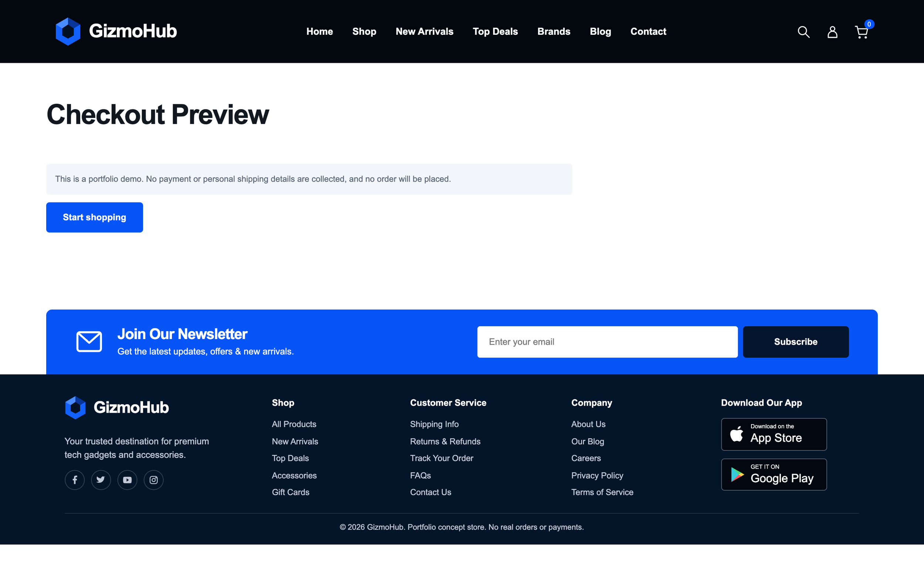Visit the Instagram social icon
Image resolution: width=924 pixels, height=578 pixels.
pyautogui.click(x=153, y=480)
